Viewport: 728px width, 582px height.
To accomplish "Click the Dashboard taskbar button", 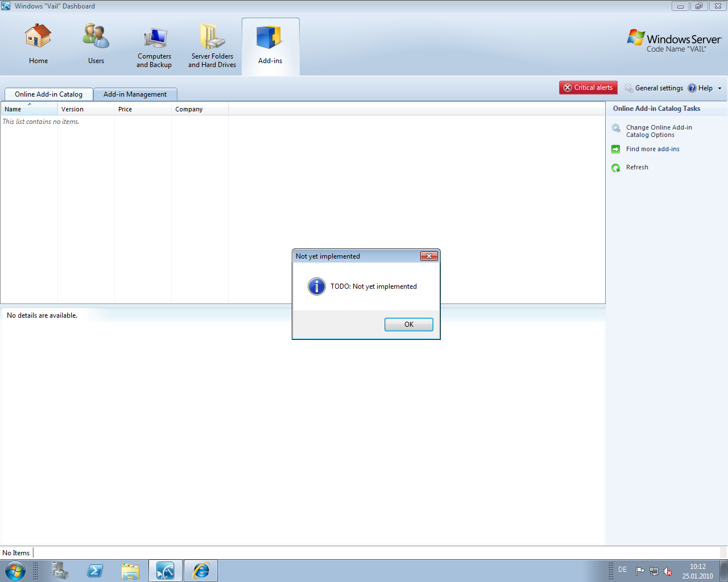I will (x=166, y=571).
